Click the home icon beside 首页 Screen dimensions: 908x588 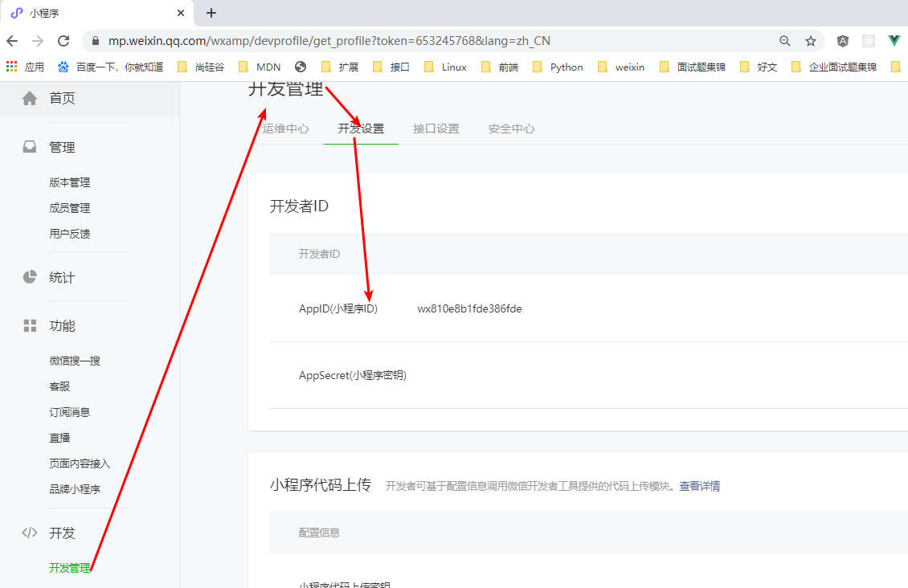click(x=30, y=98)
